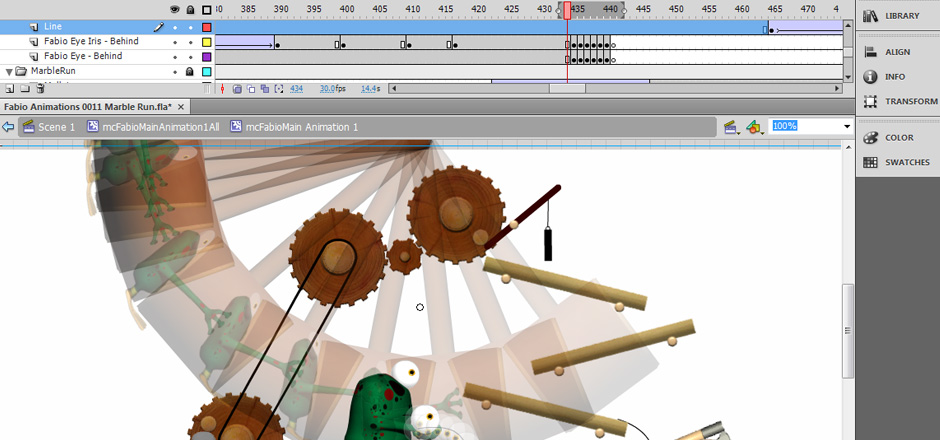Unlock the MarbleRun folder layer
Image resolution: width=940 pixels, height=440 pixels.
pos(190,72)
